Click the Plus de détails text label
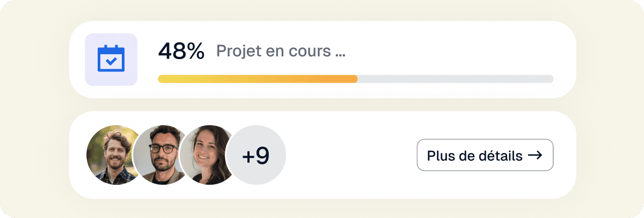The width and height of the screenshot is (644, 218). click(x=474, y=156)
